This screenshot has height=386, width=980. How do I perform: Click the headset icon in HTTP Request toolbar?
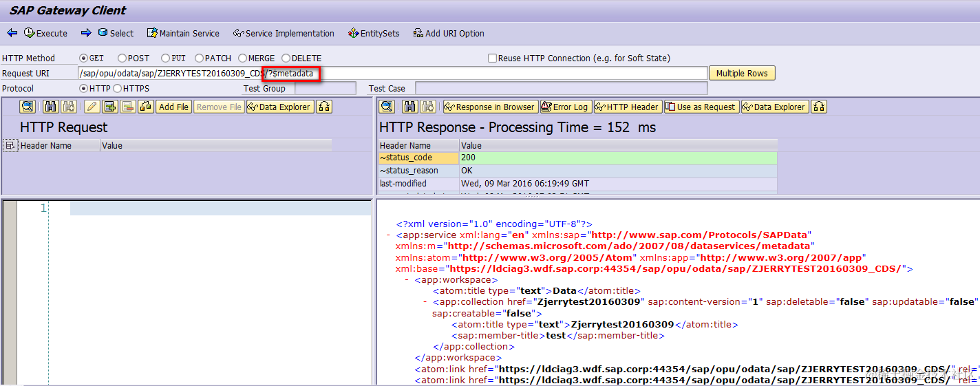324,107
